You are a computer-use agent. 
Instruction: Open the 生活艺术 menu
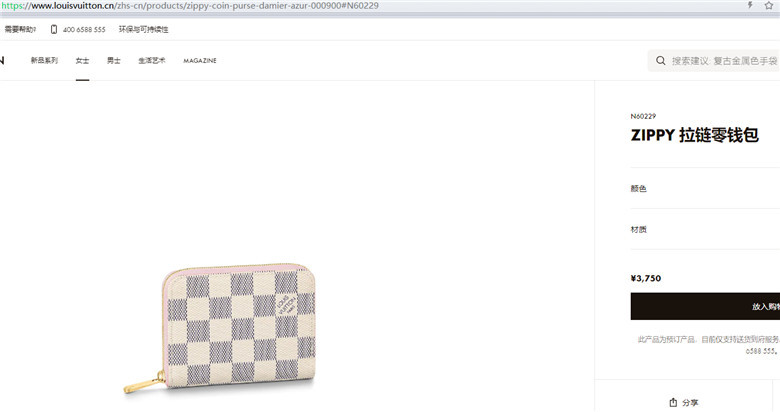coord(152,60)
